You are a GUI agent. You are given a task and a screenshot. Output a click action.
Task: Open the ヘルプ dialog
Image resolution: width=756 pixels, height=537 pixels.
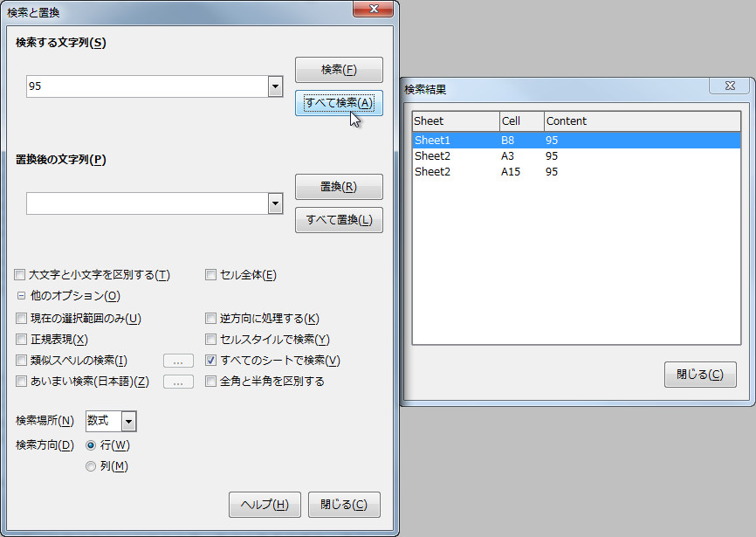coord(265,504)
